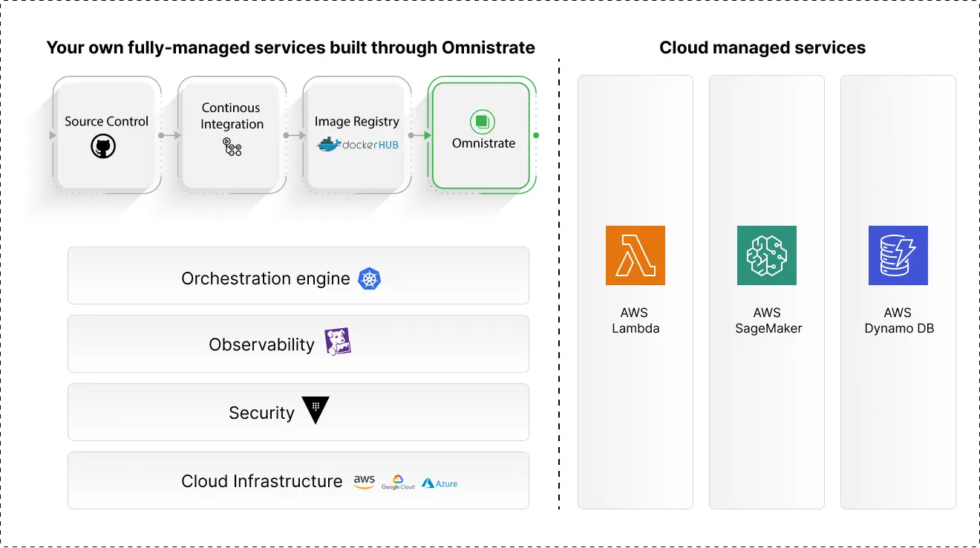This screenshot has width=980, height=548.
Task: Click the orange AWS Lambda icon
Action: [636, 255]
